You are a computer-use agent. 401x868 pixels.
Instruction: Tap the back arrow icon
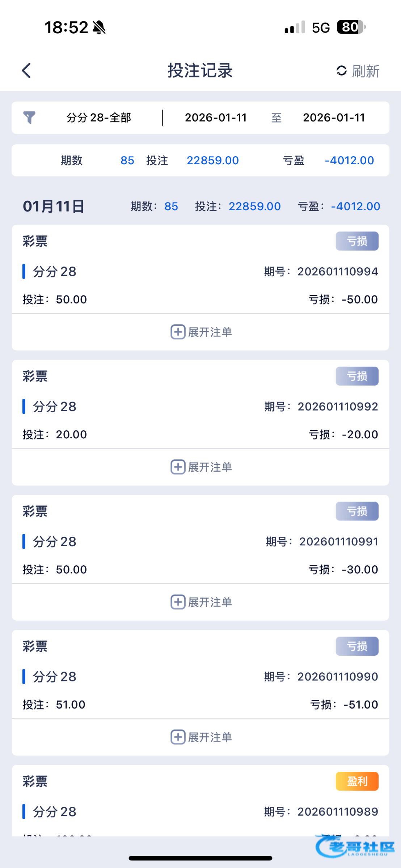click(26, 71)
